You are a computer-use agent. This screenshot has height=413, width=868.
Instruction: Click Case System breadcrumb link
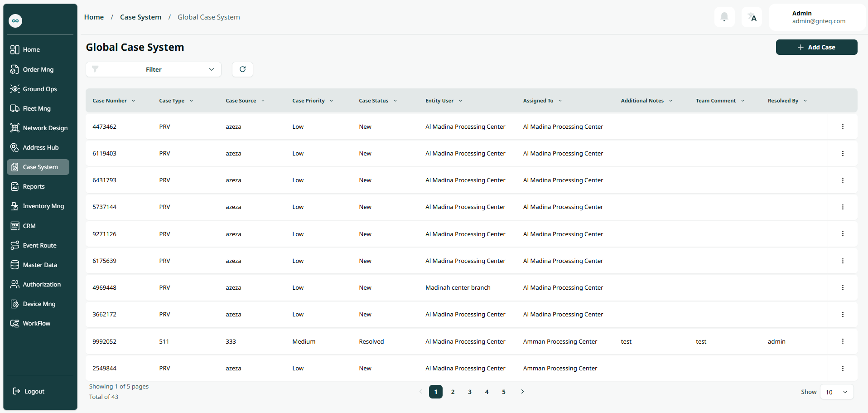point(140,17)
